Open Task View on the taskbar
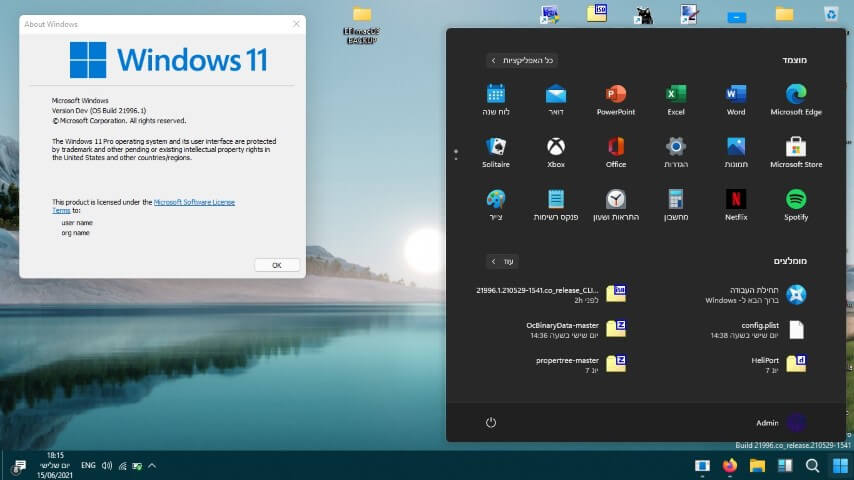854x480 pixels. point(785,466)
